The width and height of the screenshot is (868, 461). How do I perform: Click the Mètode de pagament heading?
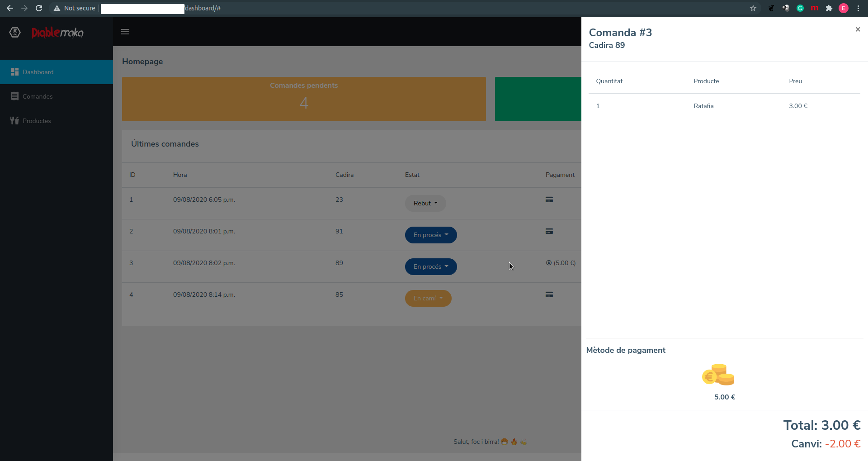pos(626,350)
